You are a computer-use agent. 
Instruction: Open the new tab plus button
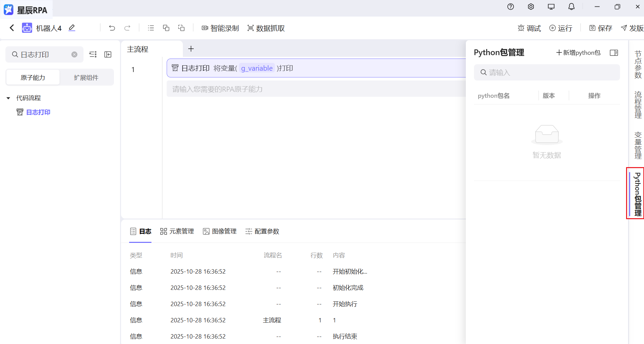[191, 49]
